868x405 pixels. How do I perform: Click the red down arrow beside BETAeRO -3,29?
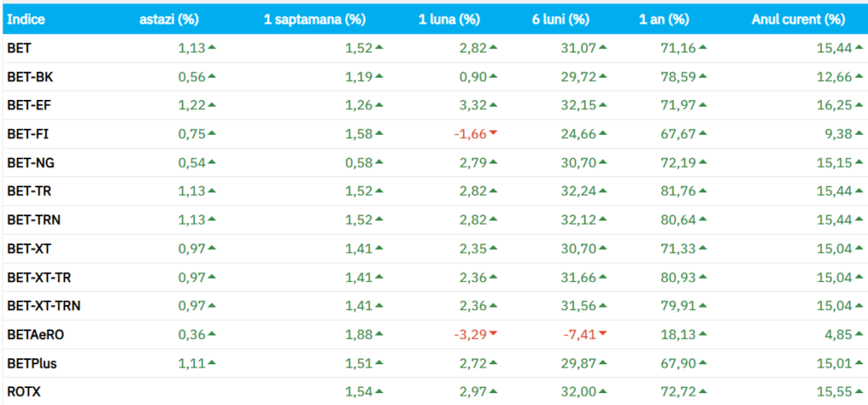click(x=493, y=335)
